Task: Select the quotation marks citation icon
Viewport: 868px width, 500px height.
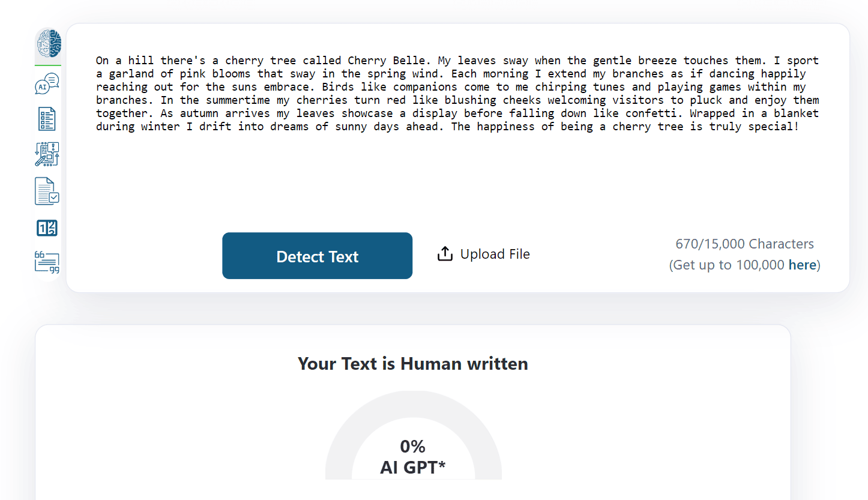Action: click(x=47, y=262)
